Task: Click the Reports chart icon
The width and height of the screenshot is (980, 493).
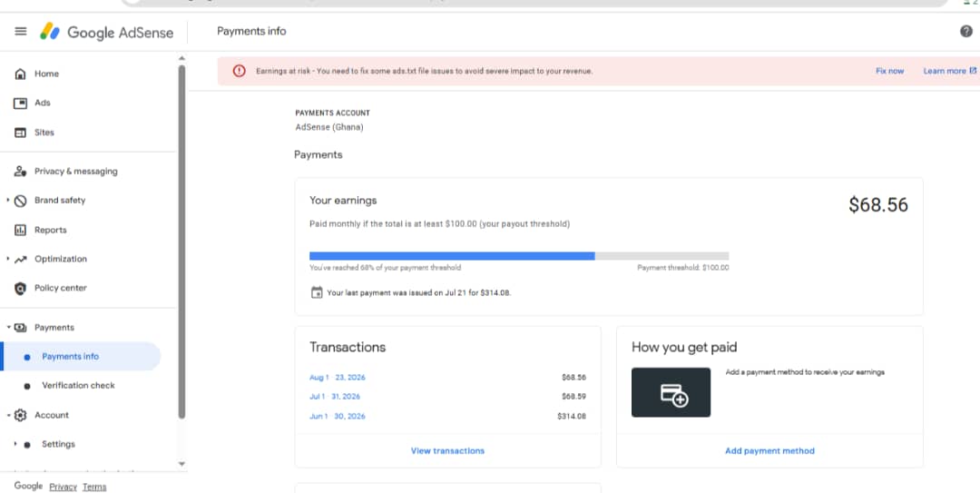Action: [20, 231]
